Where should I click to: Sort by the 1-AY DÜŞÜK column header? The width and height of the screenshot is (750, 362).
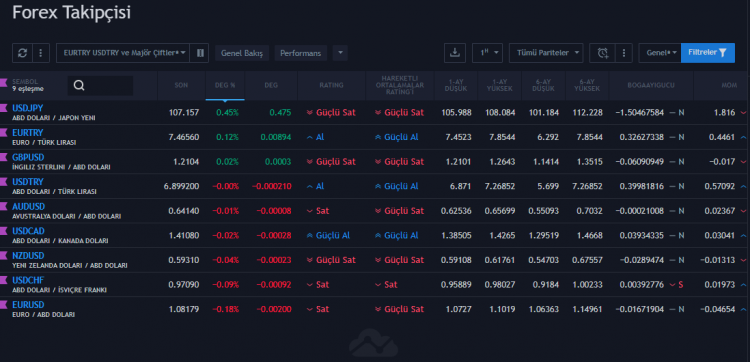tap(456, 85)
